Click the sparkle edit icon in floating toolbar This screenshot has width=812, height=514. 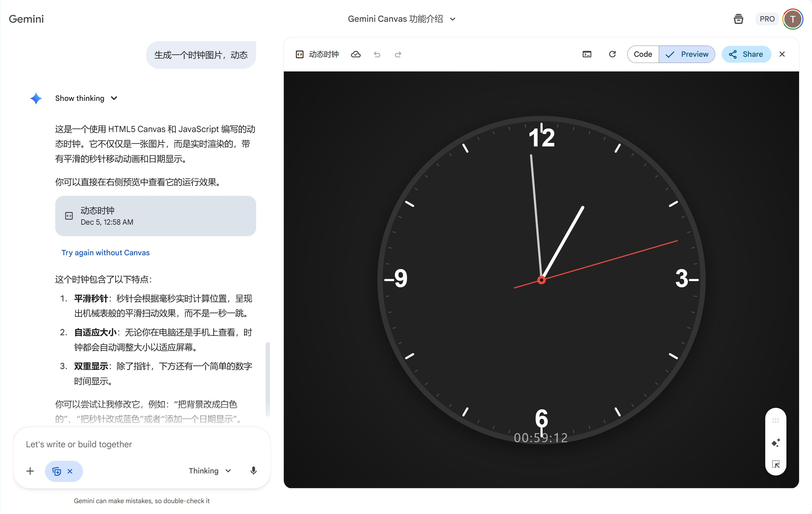click(x=775, y=443)
